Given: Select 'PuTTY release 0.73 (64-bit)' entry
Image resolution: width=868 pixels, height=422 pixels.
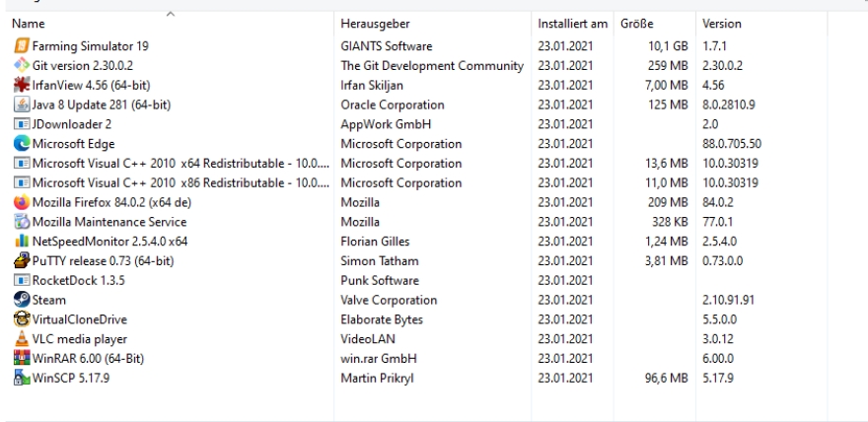Looking at the screenshot, I should pyautogui.click(x=103, y=261).
